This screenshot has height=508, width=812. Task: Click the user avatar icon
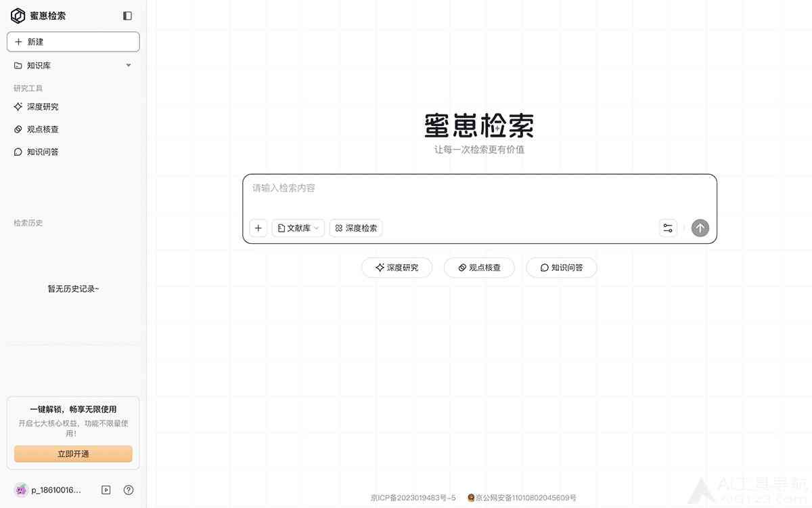(x=21, y=490)
